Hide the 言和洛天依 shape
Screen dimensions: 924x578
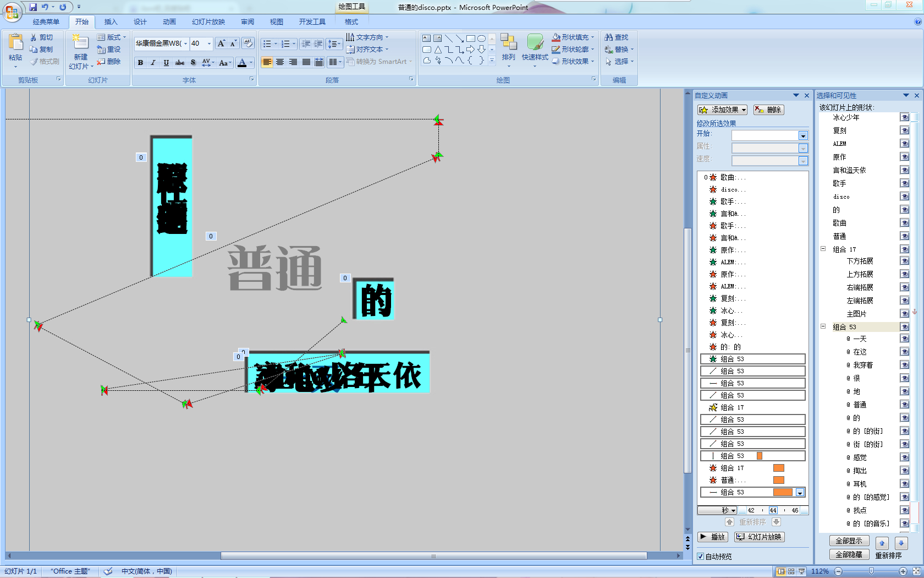pyautogui.click(x=905, y=170)
